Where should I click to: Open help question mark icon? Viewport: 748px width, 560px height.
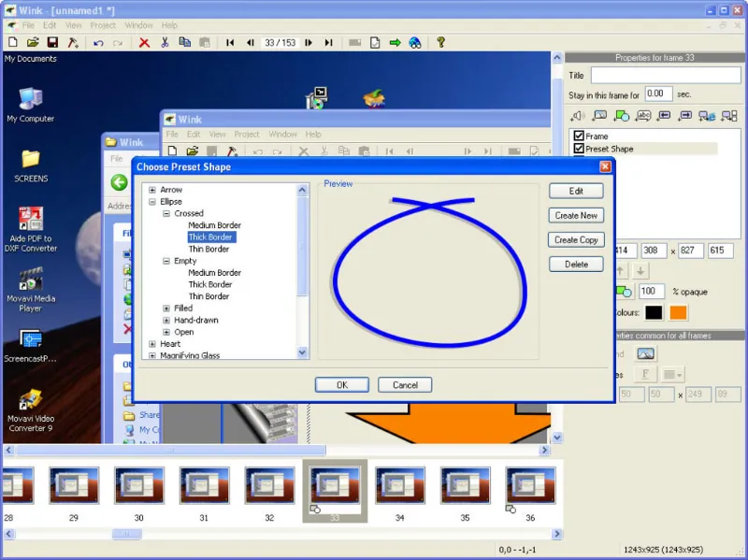[x=440, y=42]
